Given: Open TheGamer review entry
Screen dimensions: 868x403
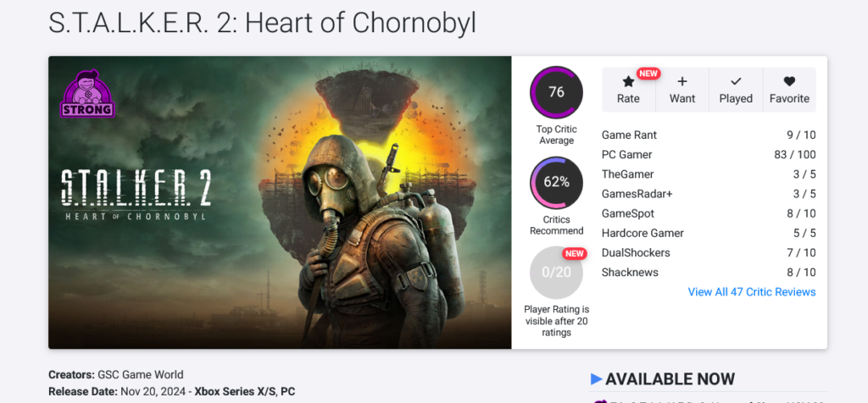Looking at the screenshot, I should (x=709, y=174).
